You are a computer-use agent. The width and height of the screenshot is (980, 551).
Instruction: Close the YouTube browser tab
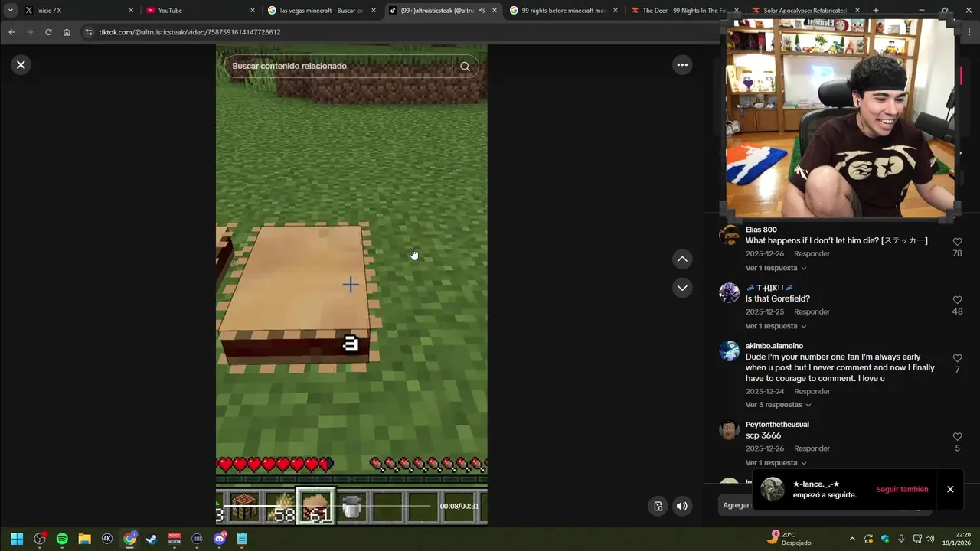[x=253, y=11]
